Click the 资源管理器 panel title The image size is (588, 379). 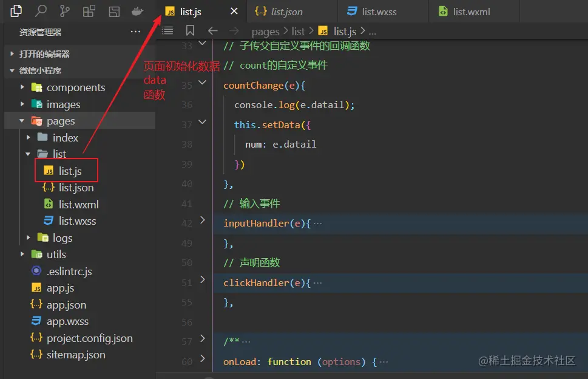pyautogui.click(x=41, y=32)
